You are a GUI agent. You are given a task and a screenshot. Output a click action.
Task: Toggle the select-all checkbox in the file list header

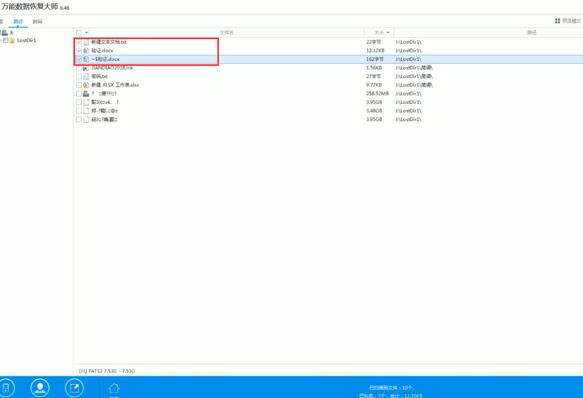pyautogui.click(x=79, y=33)
